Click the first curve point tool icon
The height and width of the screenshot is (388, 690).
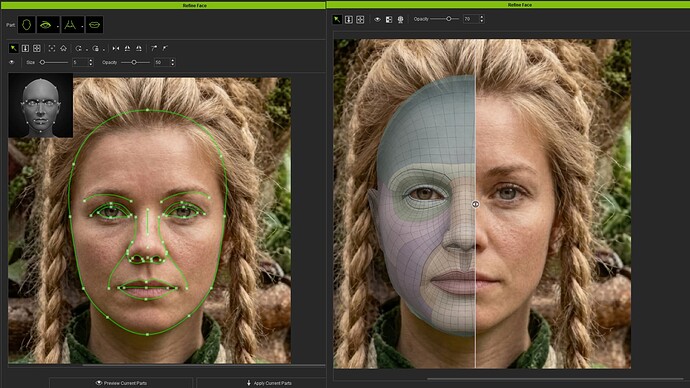point(154,48)
